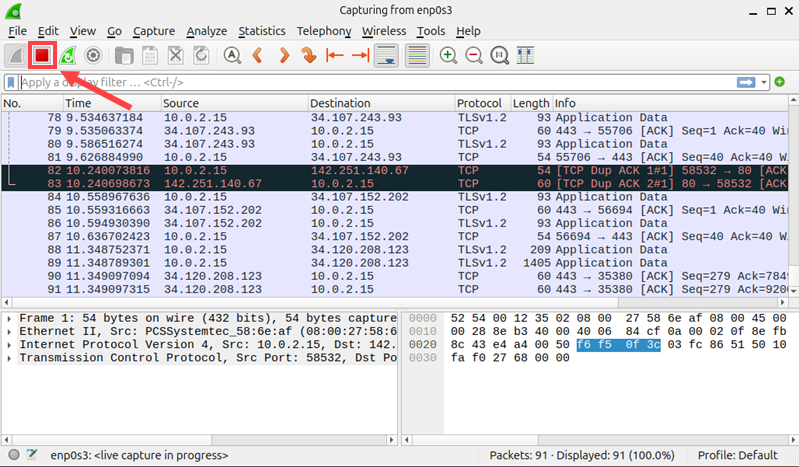Screen dimensions: 799x467
Task: Toggle auto-scroll during live capture
Action: pos(386,55)
